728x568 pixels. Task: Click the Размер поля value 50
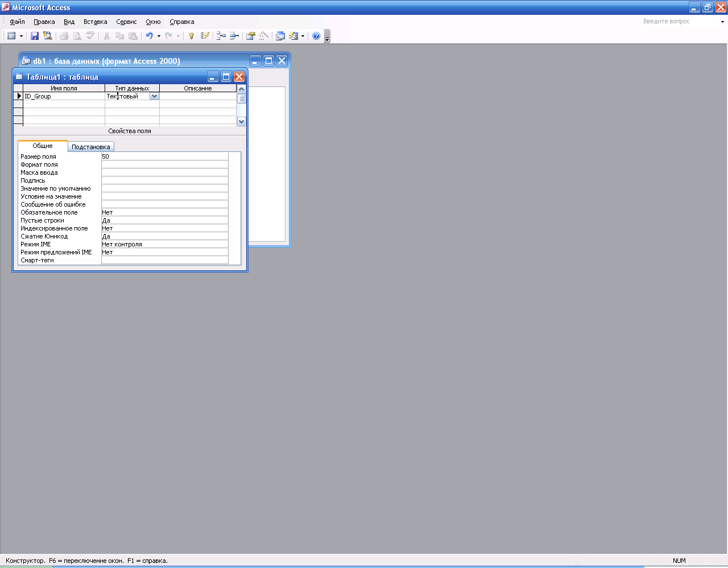click(165, 157)
